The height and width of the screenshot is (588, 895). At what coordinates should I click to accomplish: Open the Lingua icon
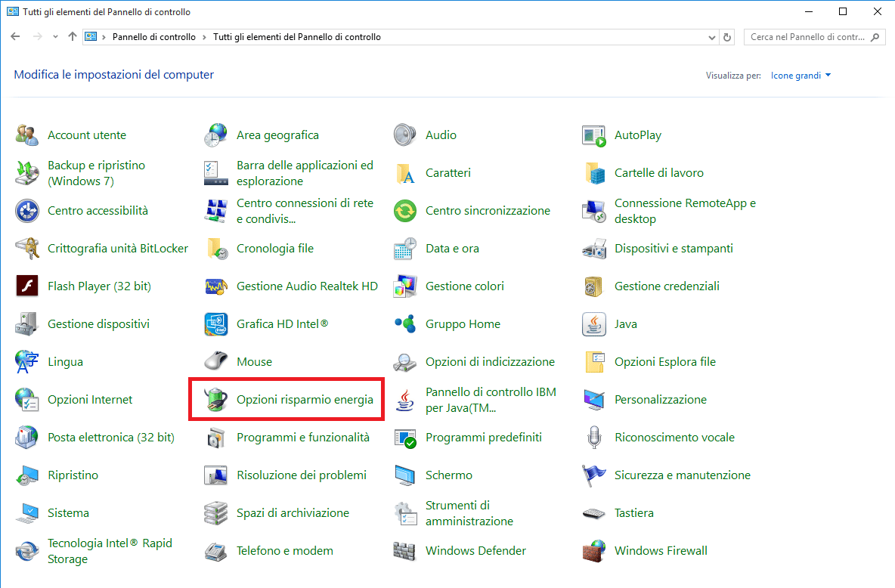pos(26,361)
